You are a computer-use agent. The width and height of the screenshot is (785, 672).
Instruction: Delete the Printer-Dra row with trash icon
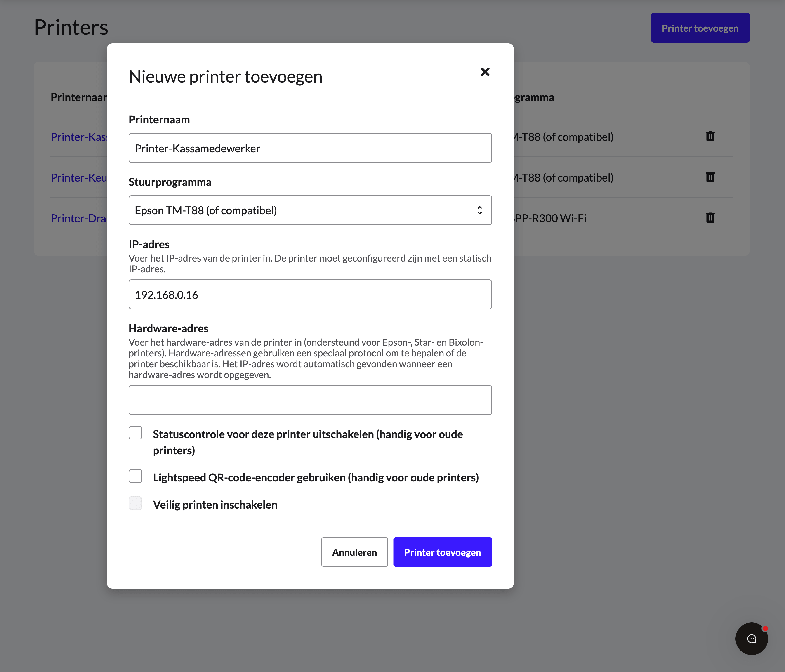pyautogui.click(x=710, y=218)
